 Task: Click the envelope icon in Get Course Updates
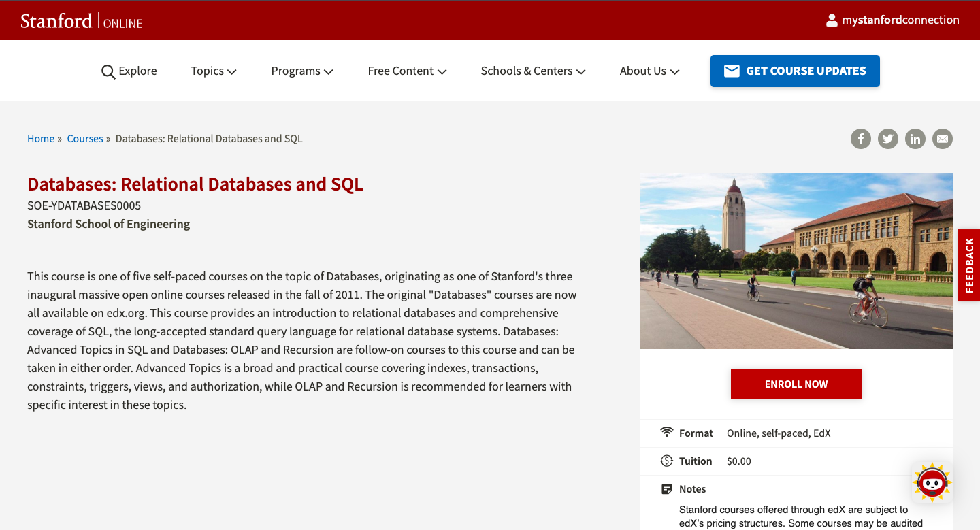732,71
